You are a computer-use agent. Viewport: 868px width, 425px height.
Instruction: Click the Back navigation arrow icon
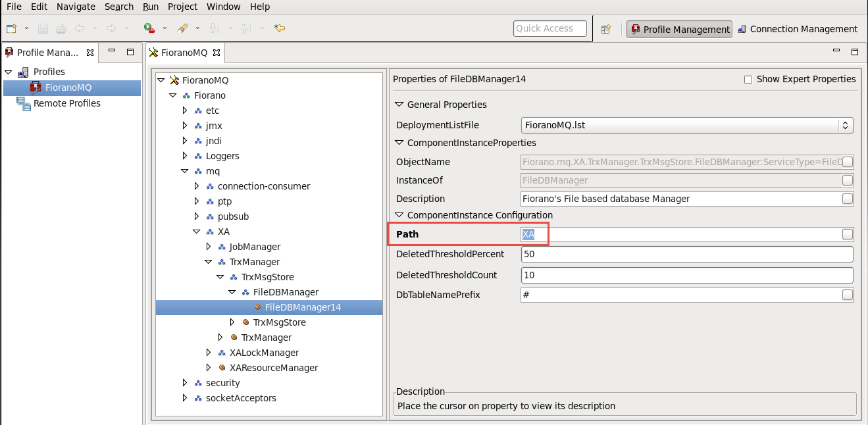[80, 28]
